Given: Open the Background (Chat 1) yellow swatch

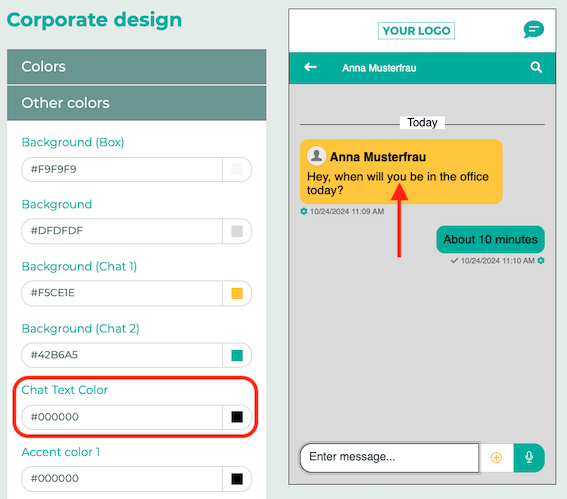Looking at the screenshot, I should (237, 293).
